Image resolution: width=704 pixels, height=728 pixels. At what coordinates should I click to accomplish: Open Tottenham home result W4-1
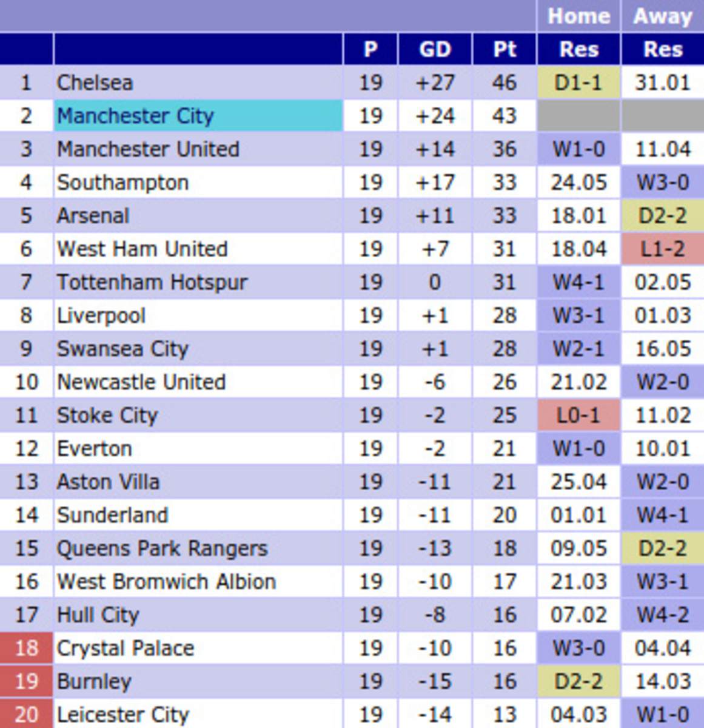[x=578, y=282]
